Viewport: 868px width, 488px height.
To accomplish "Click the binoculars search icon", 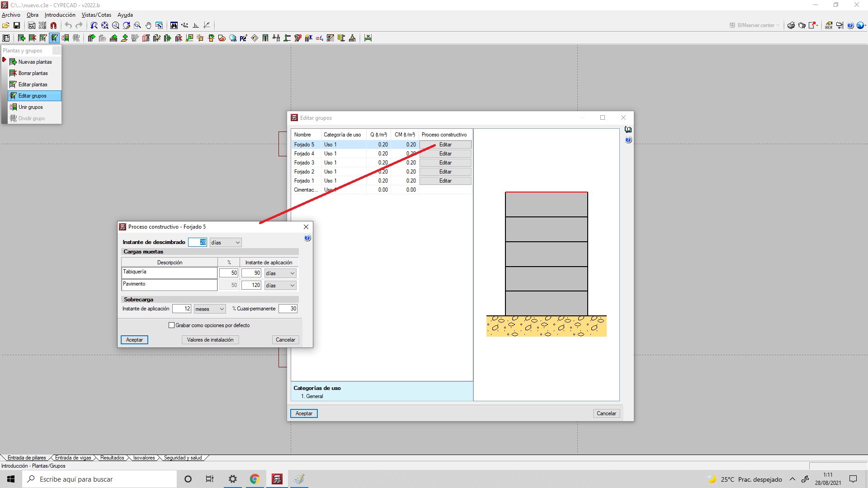I will 174,25.
